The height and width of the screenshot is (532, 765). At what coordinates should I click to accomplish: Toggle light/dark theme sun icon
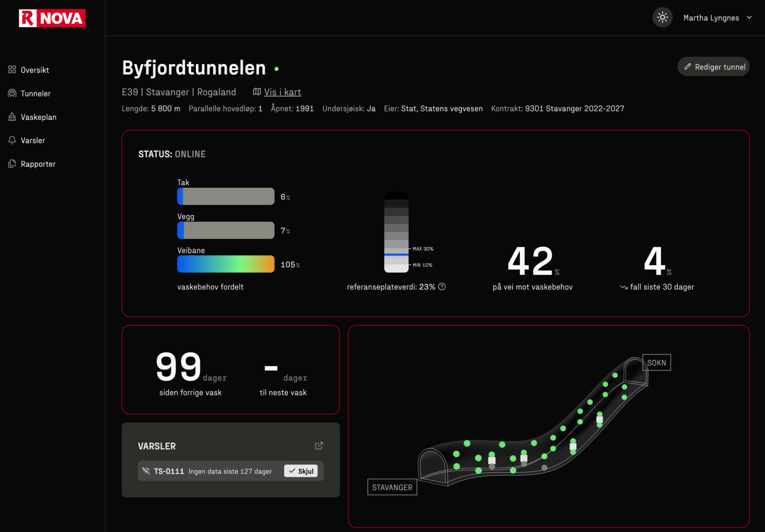[662, 17]
